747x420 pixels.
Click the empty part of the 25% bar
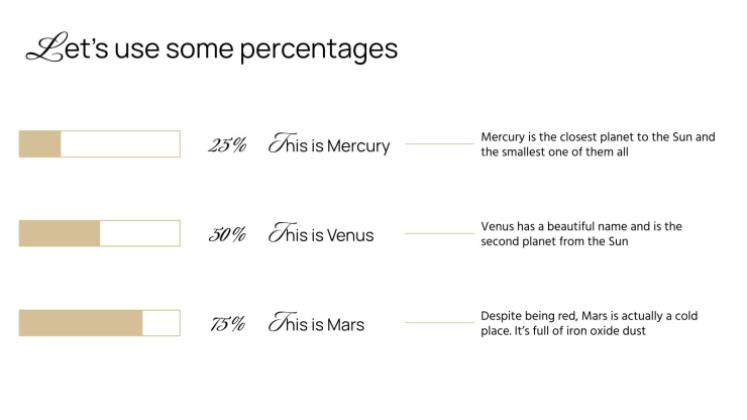tap(120, 144)
